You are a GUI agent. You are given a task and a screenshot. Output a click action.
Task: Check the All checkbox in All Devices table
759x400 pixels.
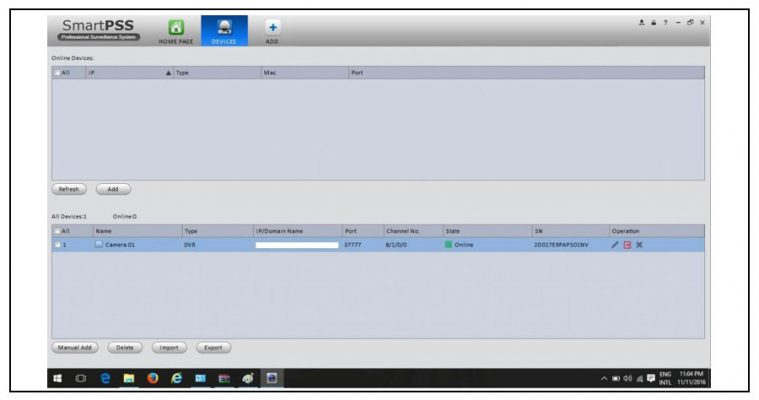[57, 231]
